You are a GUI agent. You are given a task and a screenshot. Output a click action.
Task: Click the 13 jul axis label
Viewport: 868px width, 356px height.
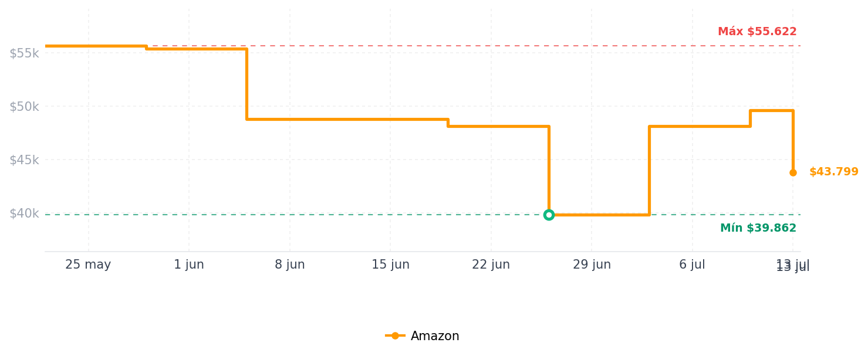pyautogui.click(x=793, y=266)
